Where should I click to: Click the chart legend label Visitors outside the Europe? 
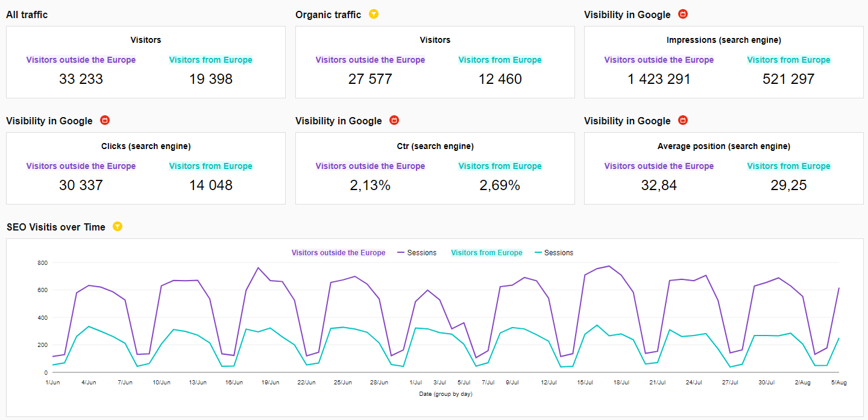[x=338, y=253]
